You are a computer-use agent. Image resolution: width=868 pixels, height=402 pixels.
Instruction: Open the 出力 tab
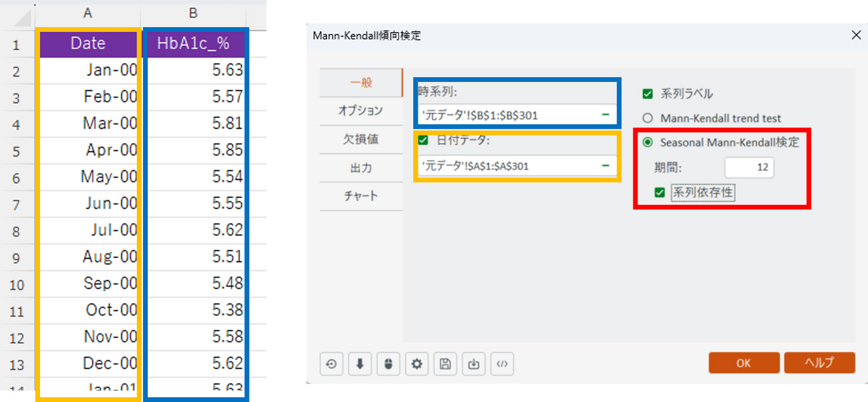pos(361,167)
